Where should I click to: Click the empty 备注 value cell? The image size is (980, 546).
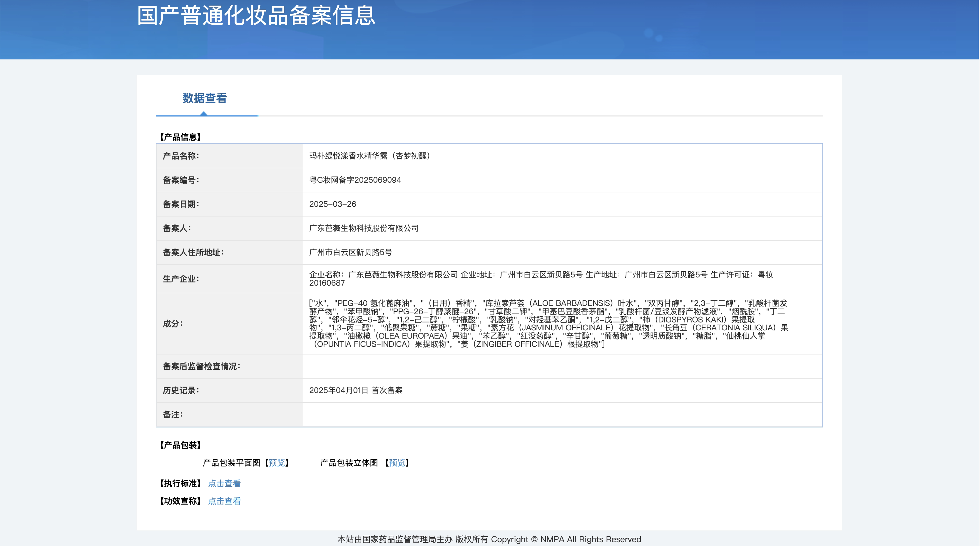pyautogui.click(x=562, y=415)
